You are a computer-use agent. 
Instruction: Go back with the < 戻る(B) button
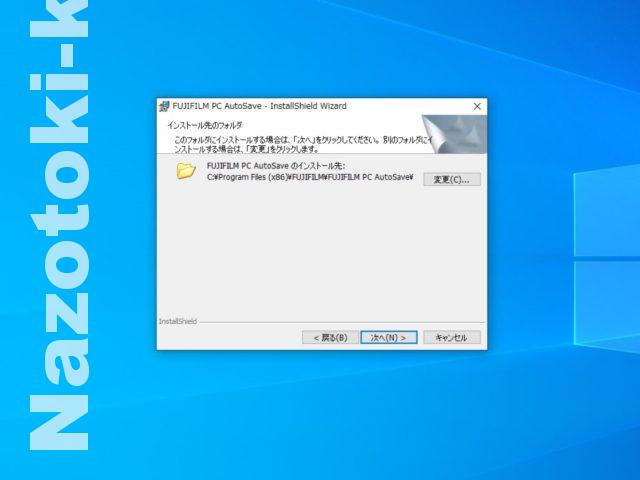pos(329,338)
